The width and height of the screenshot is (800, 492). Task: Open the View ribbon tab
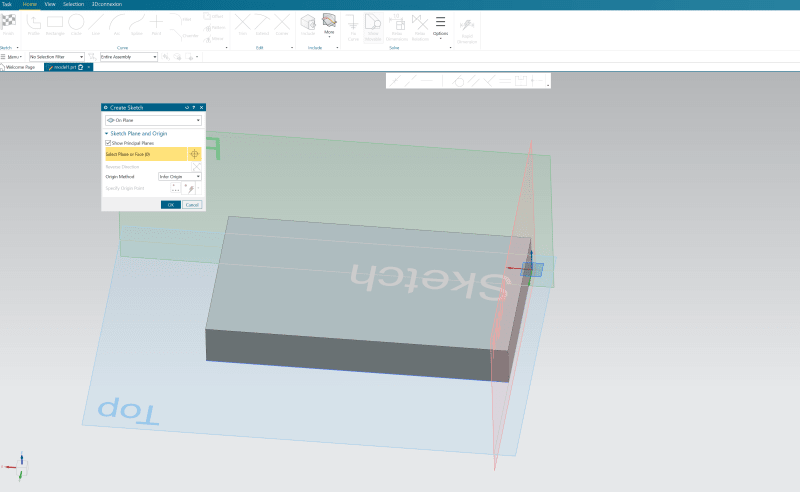50,4
